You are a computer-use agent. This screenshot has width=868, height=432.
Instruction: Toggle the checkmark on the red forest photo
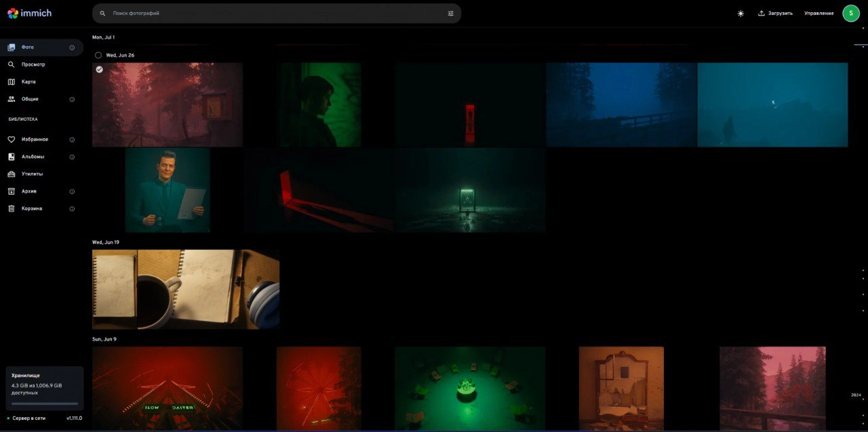tap(100, 69)
